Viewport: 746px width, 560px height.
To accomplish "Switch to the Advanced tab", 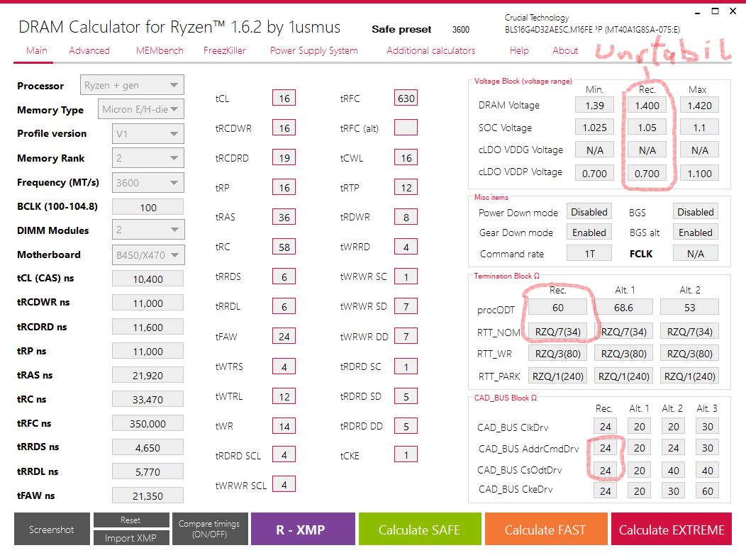I will (x=89, y=50).
